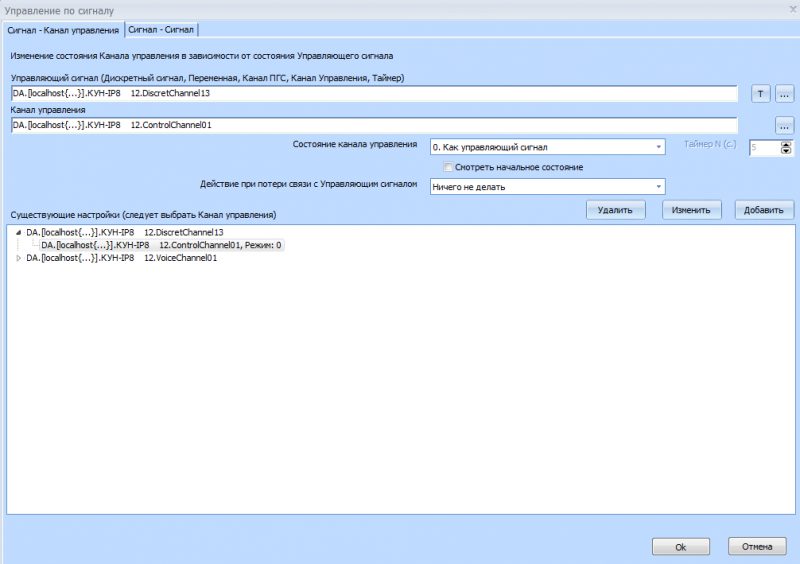Screen dimensions: 800x564
Task: Confirm the dialog with the Ok button
Action: (680, 547)
